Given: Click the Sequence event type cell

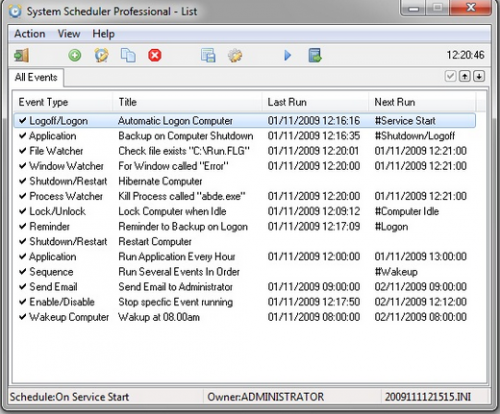Looking at the screenshot, I should pyautogui.click(x=51, y=272).
